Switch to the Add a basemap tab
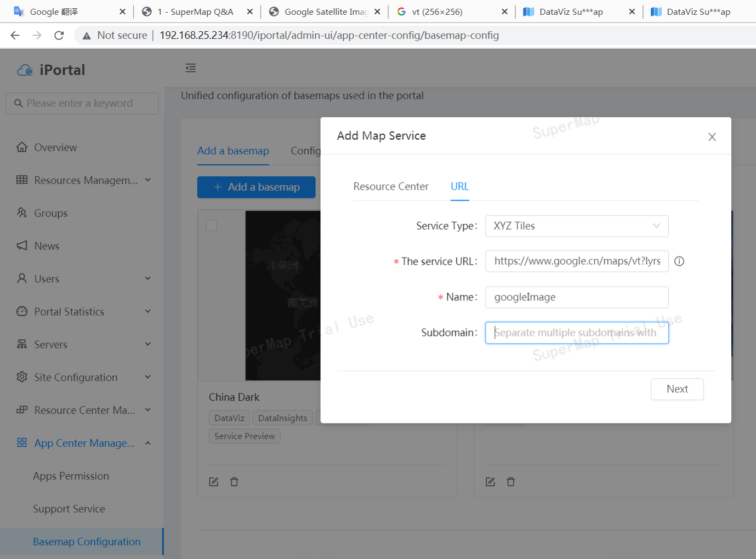756x559 pixels. tap(233, 151)
